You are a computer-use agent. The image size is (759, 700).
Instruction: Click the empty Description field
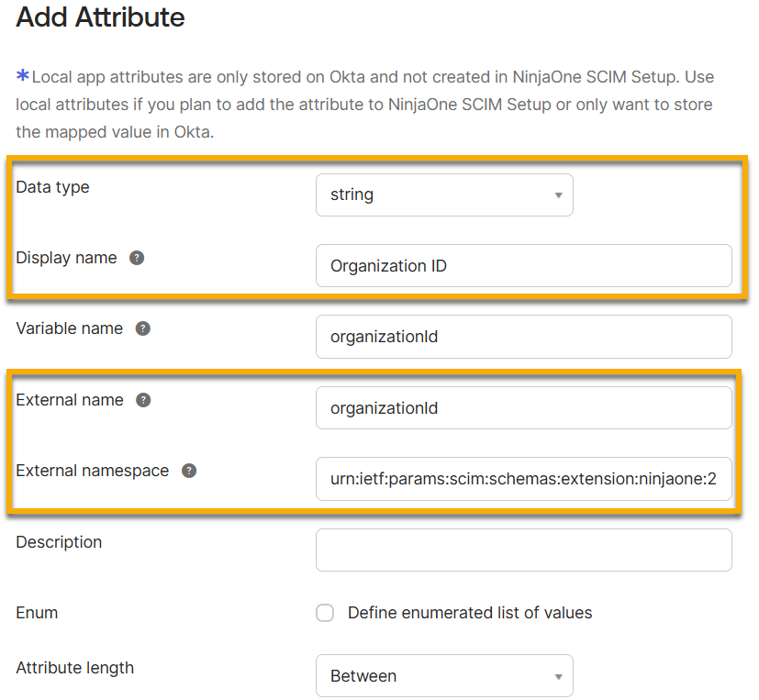coord(523,550)
